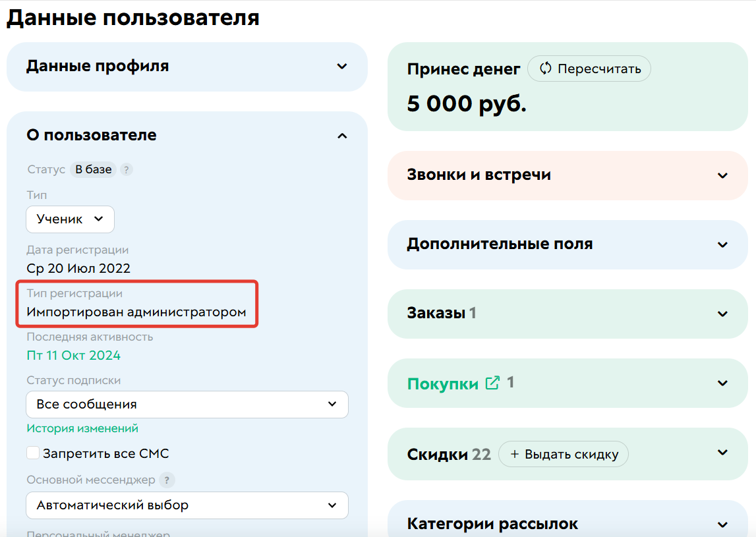
Task: Click the «Выдать скидку» button
Action: click(564, 454)
